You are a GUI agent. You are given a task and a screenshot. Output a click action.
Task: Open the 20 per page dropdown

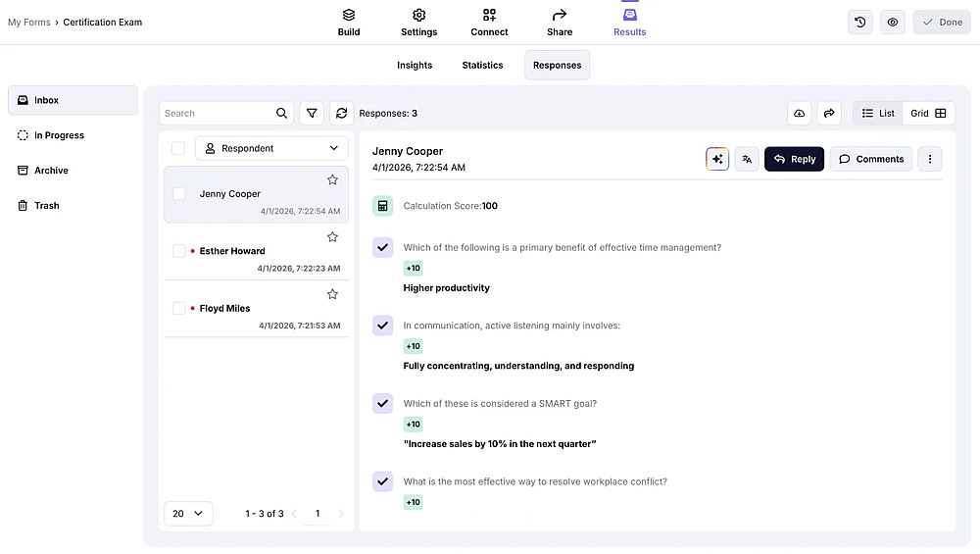(188, 514)
